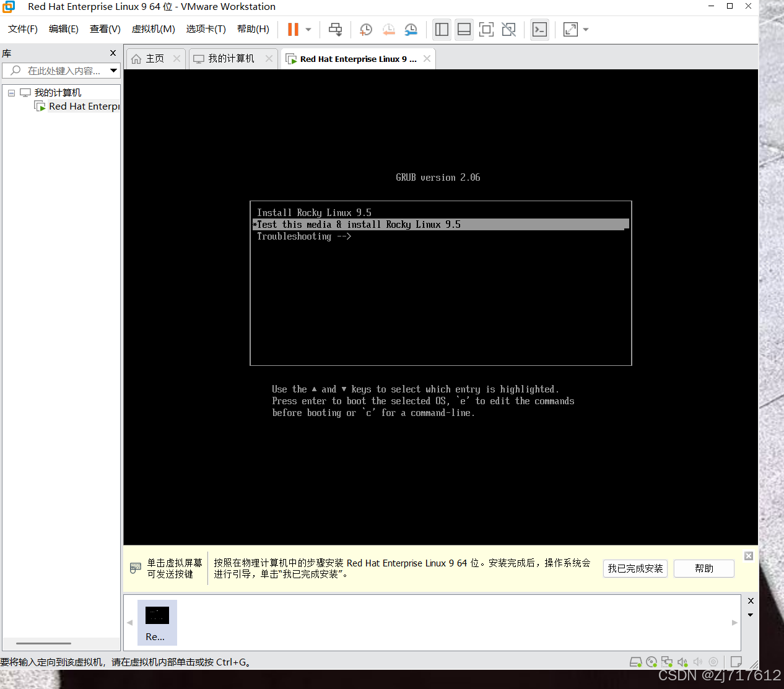Open the 虚拟机(M) menu
The image size is (784, 689).
[x=154, y=29]
